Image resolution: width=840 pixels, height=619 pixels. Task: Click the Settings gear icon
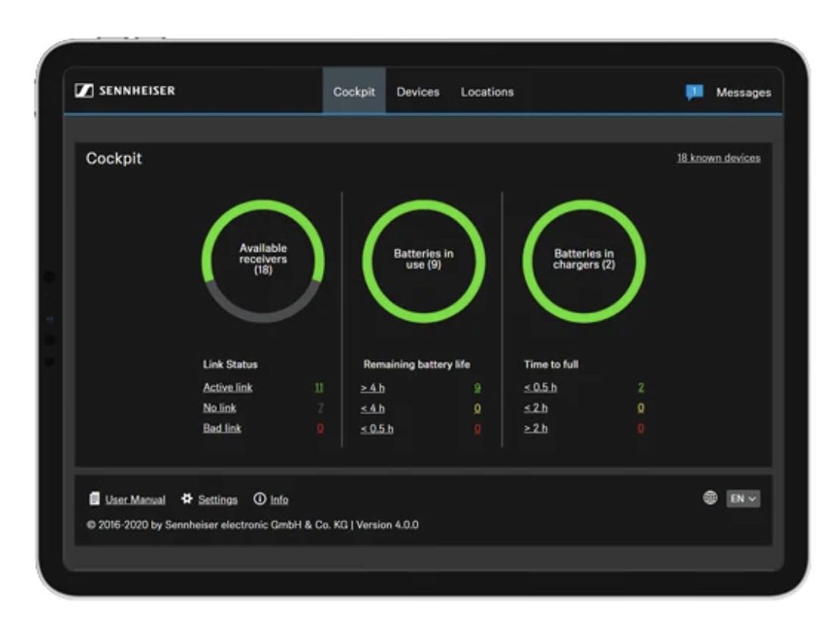click(x=186, y=499)
